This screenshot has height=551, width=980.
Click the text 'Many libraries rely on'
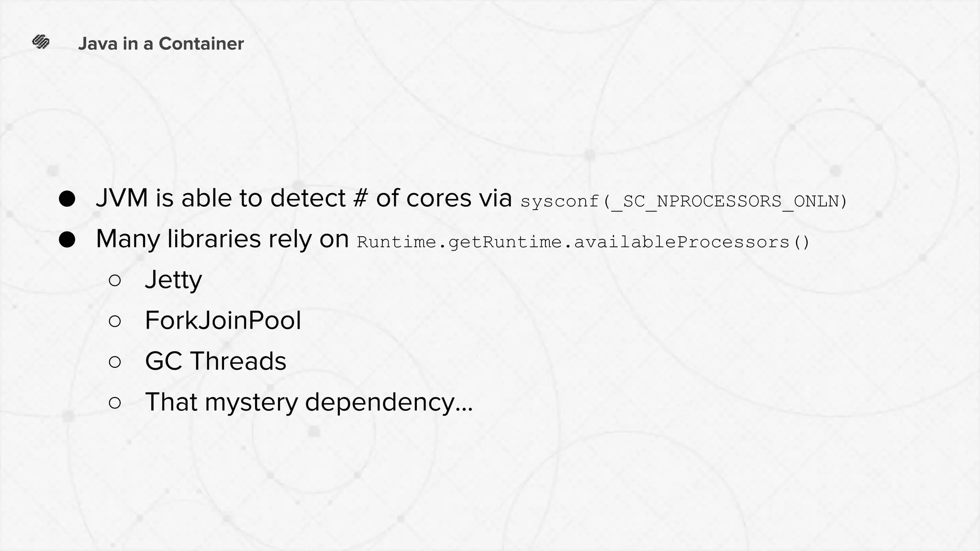coord(222,239)
